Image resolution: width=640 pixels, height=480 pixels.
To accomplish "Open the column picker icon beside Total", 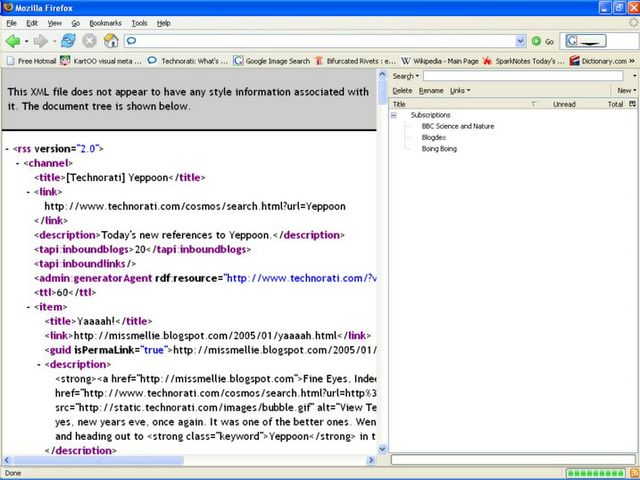I will [x=632, y=104].
